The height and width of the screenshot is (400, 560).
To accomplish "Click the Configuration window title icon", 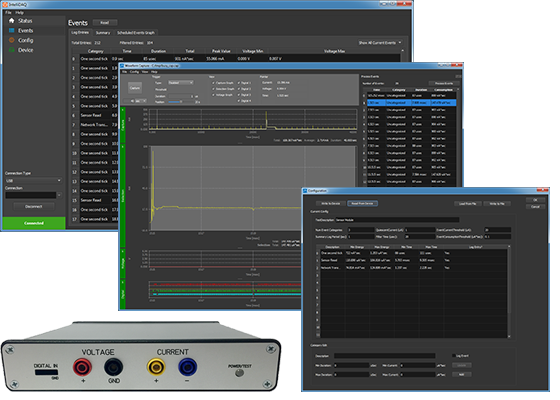I will click(x=305, y=191).
